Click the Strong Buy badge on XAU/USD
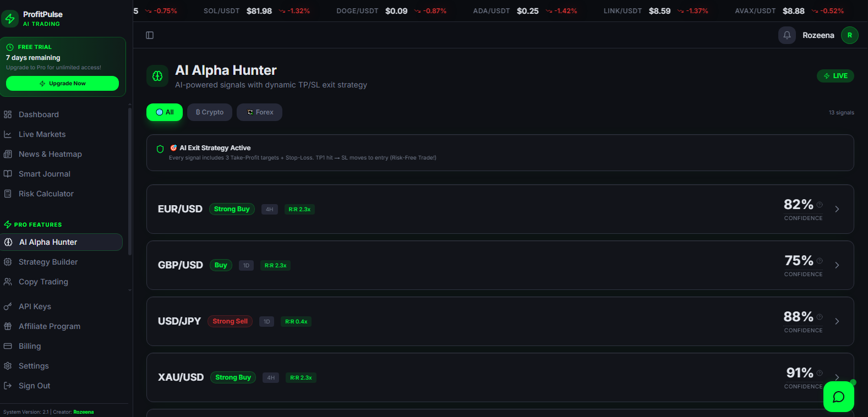Viewport: 868px width, 417px height. 233,377
